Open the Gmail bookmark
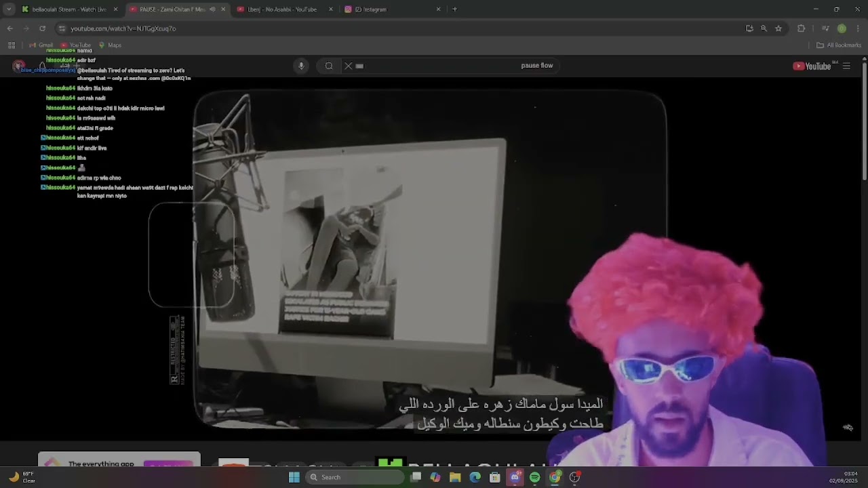Image resolution: width=868 pixels, height=488 pixels. click(41, 45)
